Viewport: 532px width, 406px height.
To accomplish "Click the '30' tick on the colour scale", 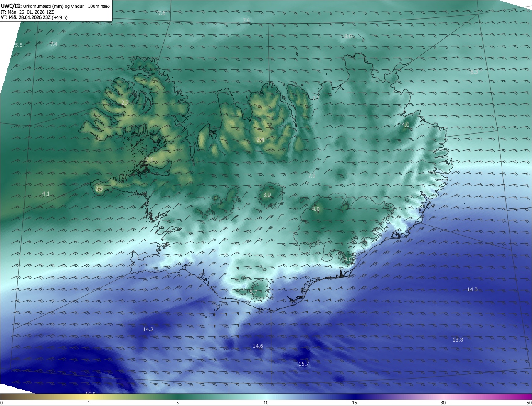I will point(443,403).
